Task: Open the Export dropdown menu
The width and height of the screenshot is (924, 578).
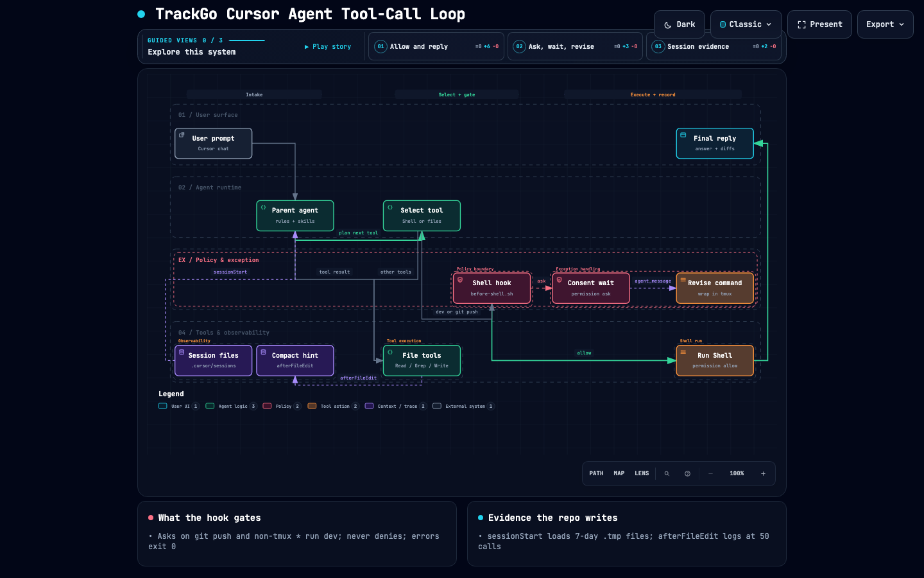Action: pyautogui.click(x=885, y=24)
